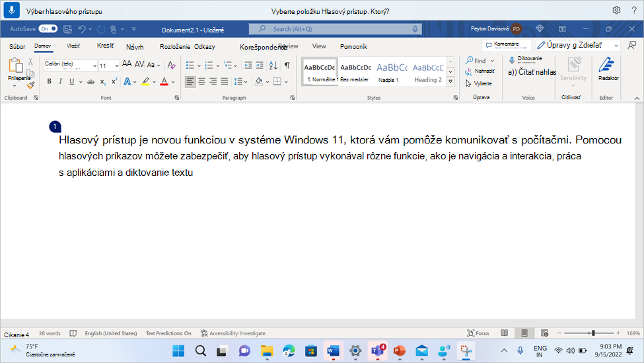The image size is (644, 363).
Task: Select Align Left
Action: [x=190, y=81]
